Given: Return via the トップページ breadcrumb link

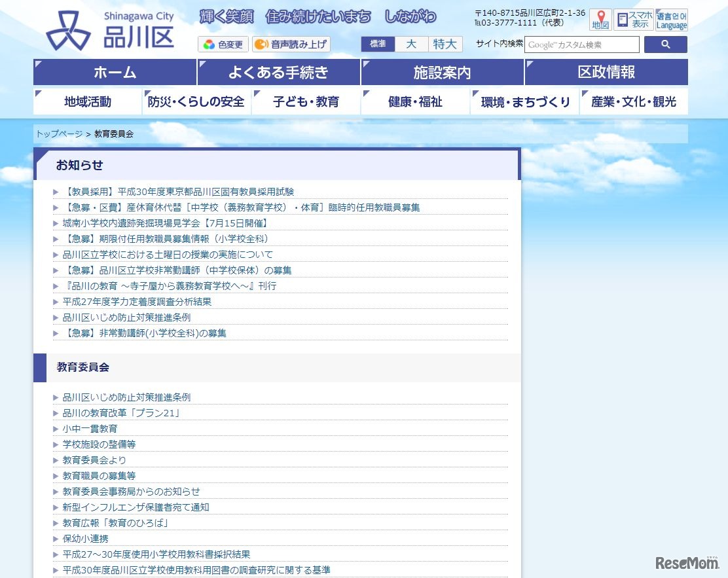Looking at the screenshot, I should click(x=59, y=134).
